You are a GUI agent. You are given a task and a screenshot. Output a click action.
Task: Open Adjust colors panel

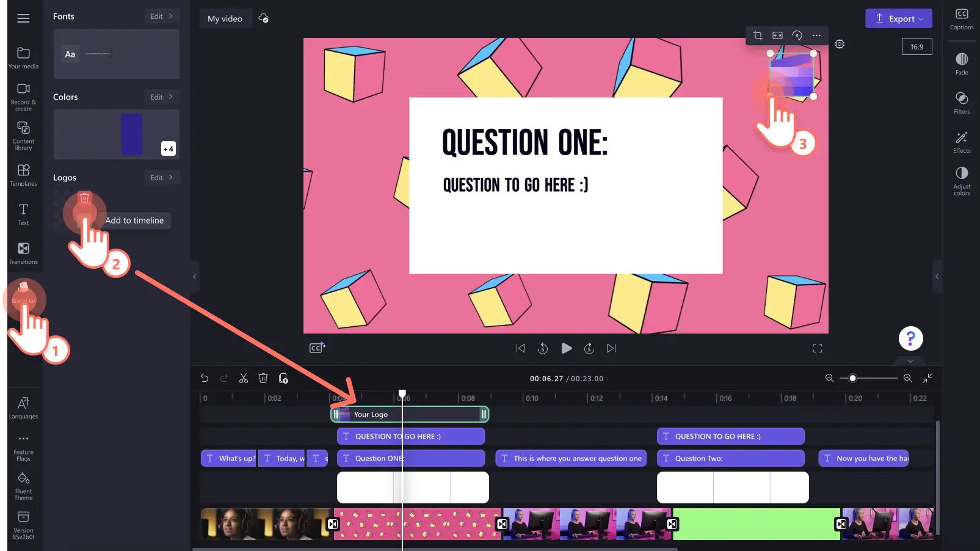[962, 181]
